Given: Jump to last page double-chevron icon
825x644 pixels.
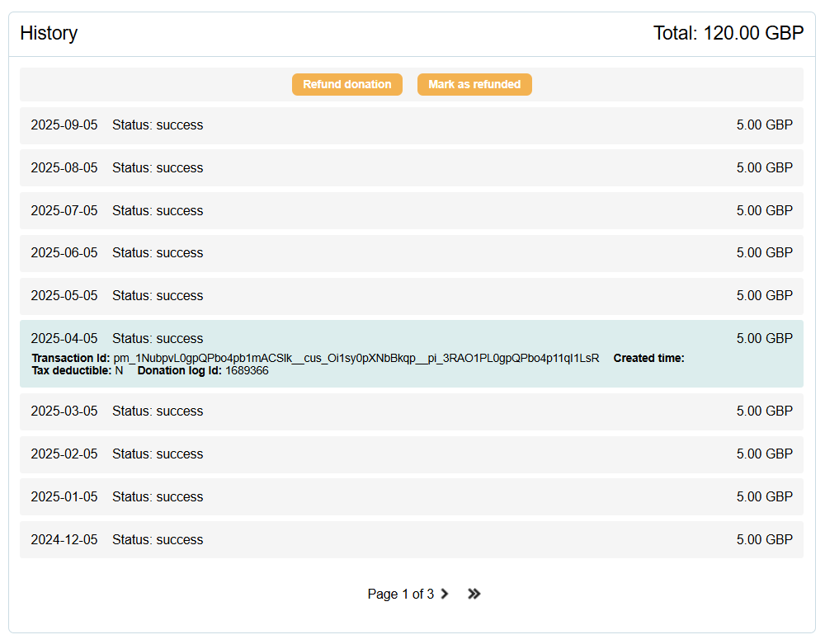Looking at the screenshot, I should point(474,594).
